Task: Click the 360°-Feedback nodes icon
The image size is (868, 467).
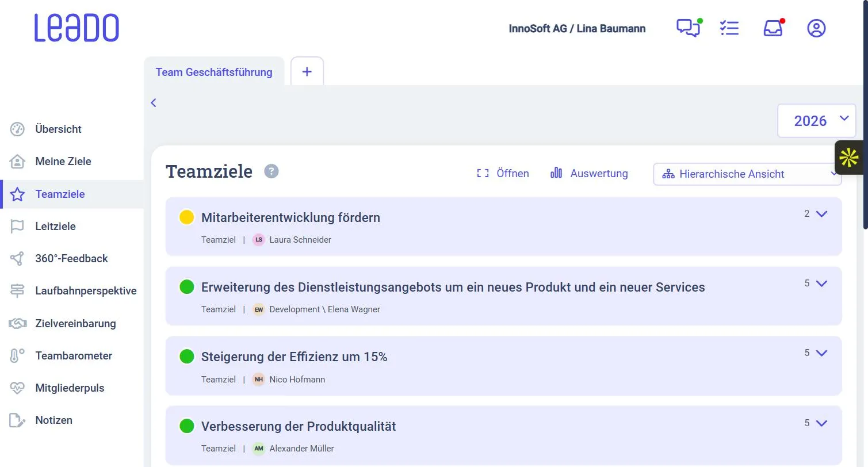Action: pyautogui.click(x=17, y=258)
